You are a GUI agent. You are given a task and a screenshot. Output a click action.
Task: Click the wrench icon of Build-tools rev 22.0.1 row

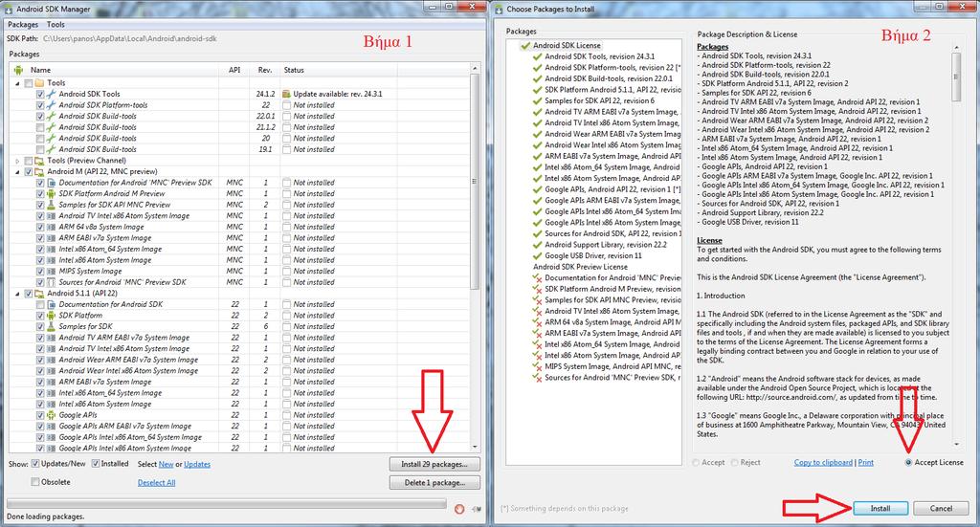pos(52,116)
